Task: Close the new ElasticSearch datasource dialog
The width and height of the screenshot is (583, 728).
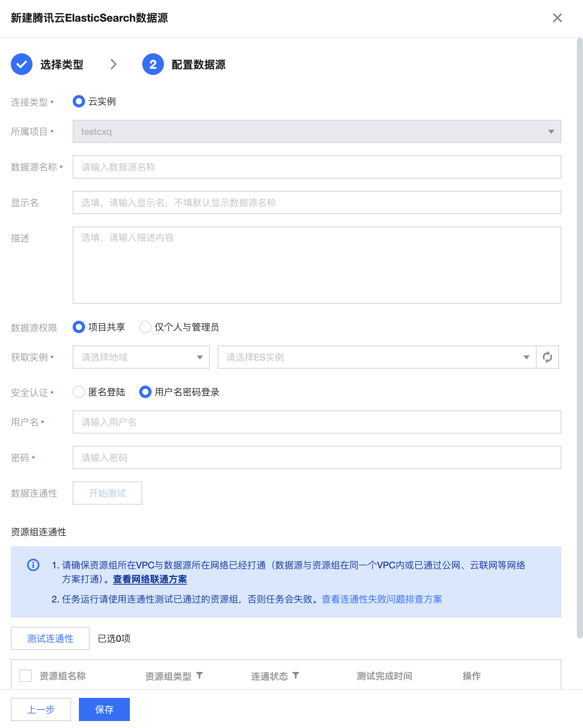Action: pyautogui.click(x=557, y=18)
